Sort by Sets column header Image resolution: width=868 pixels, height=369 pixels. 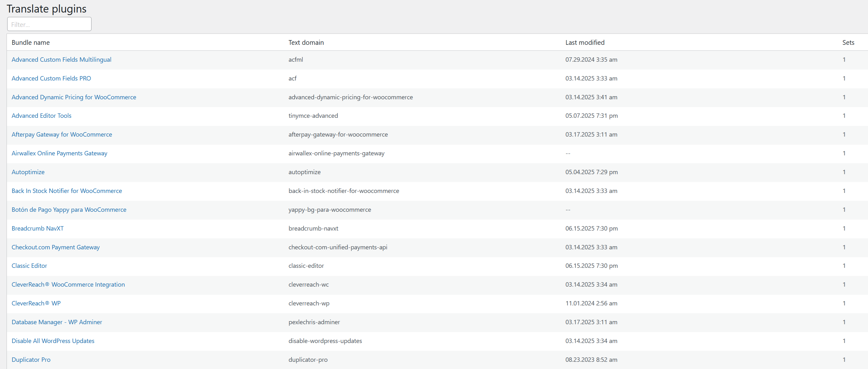[848, 43]
